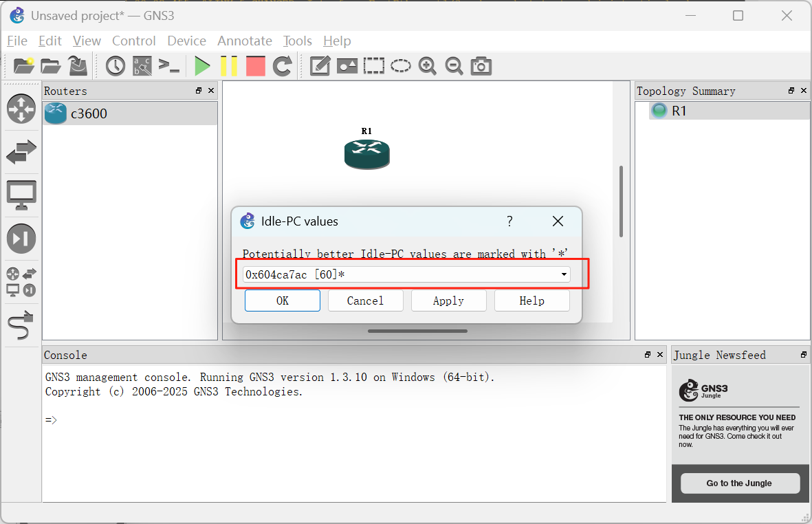The height and width of the screenshot is (524, 812).
Task: Click the canvas horizontal scrollbar
Action: [x=417, y=331]
